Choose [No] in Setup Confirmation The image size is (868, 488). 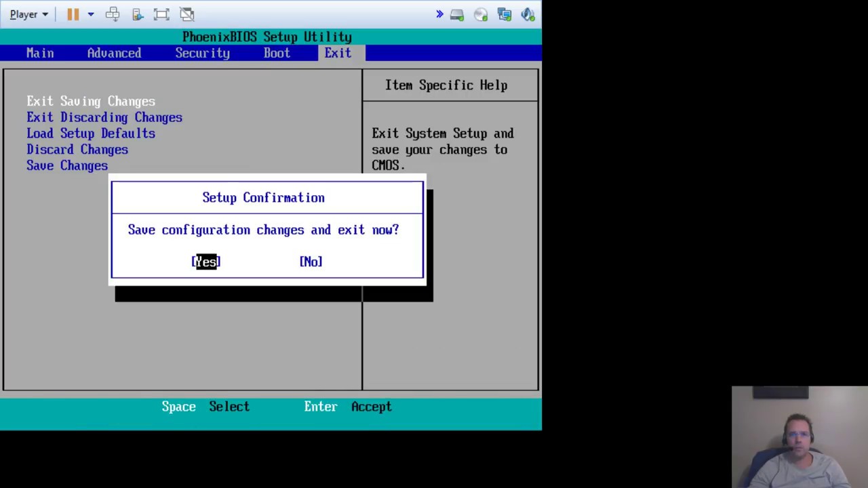click(x=311, y=262)
